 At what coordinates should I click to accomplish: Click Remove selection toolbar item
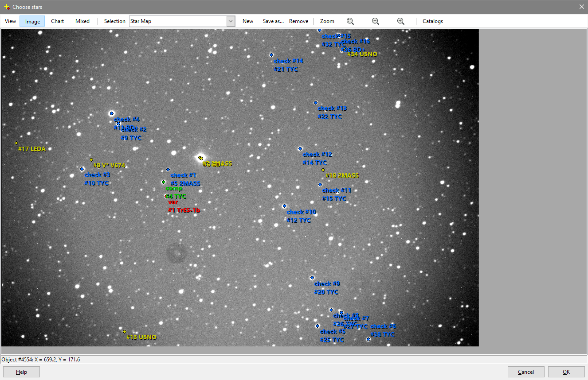[x=299, y=21]
